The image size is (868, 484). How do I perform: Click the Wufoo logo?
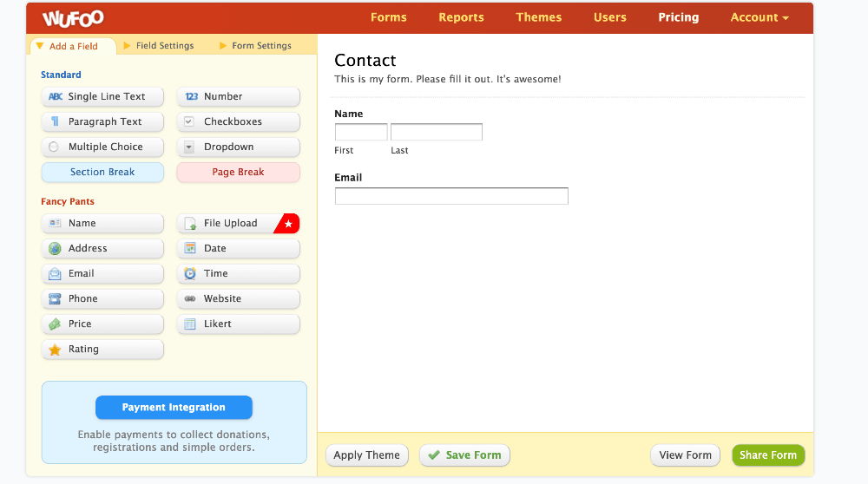click(x=73, y=18)
